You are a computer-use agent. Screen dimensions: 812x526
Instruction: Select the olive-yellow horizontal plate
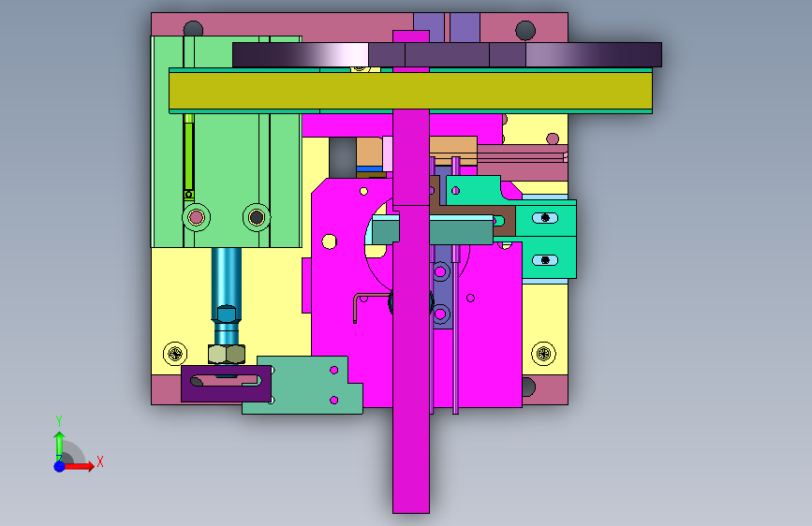(410, 90)
